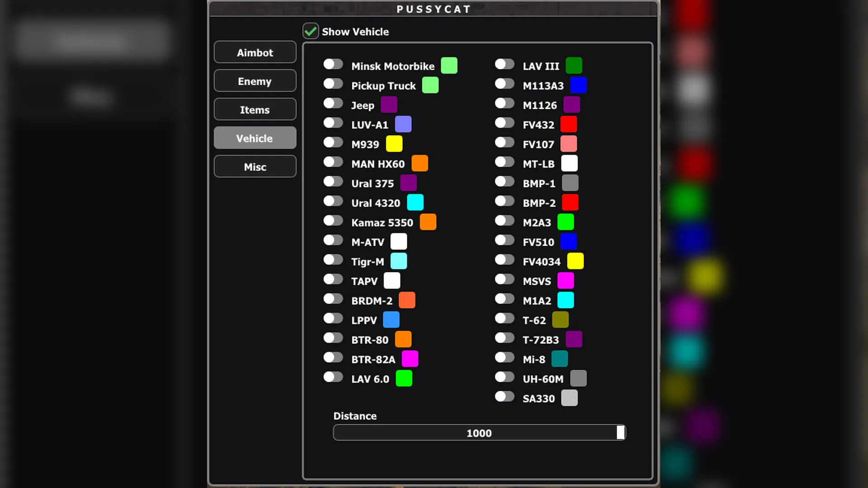Screen dimensions: 868x488
Task: Turn on the Tigr-M toggle
Action: 333,260
